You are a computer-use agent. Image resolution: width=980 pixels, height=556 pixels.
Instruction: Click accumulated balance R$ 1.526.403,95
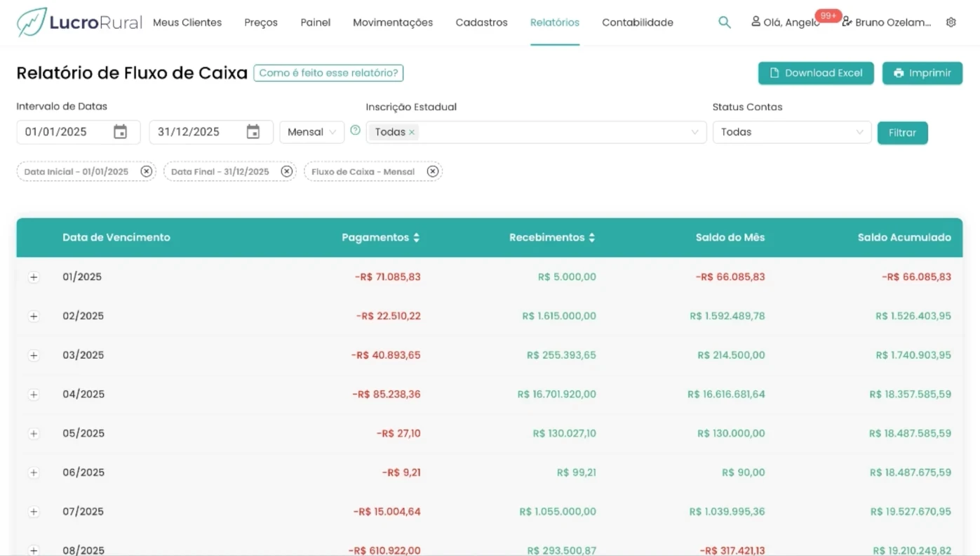point(913,316)
